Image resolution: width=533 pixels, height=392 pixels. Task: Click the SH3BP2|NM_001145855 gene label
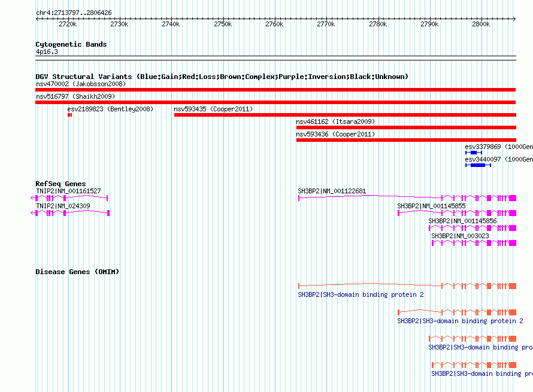(431, 206)
